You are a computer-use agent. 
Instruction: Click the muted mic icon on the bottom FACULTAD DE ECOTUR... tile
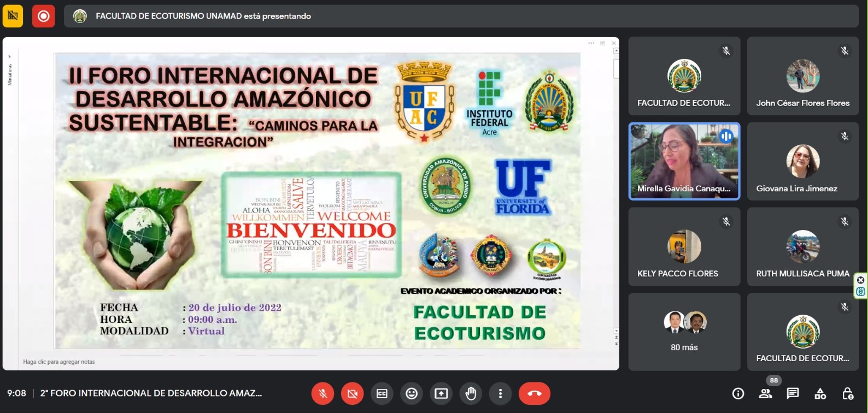pos(844,306)
